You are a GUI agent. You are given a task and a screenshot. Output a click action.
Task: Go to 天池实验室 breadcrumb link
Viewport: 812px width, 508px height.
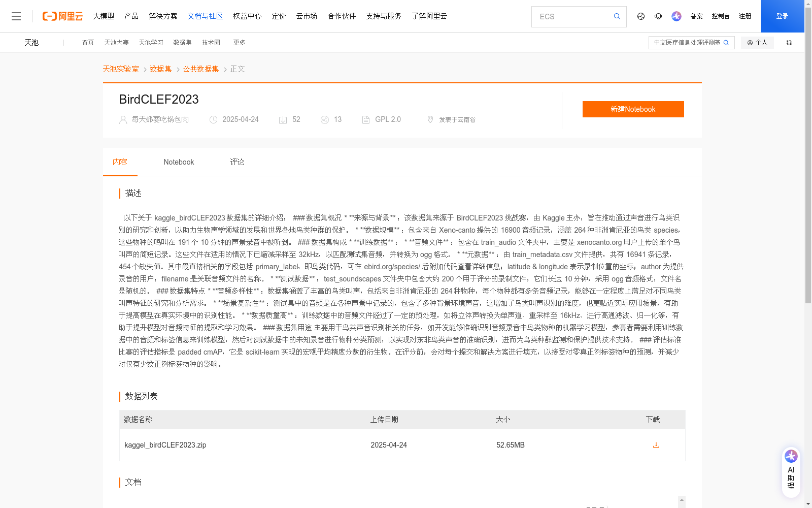click(121, 69)
